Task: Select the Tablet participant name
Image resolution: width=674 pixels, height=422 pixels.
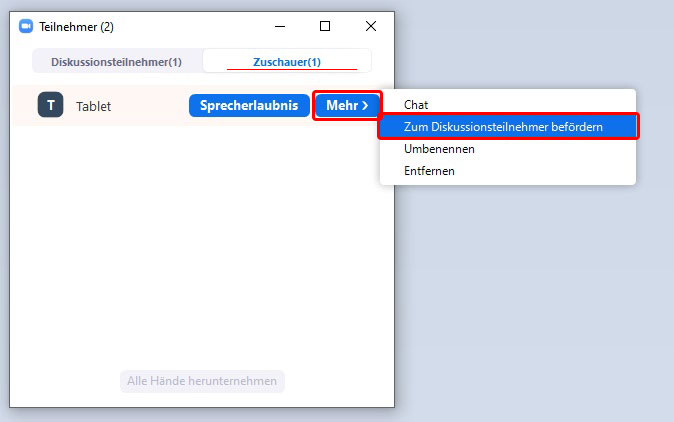Action: [93, 106]
